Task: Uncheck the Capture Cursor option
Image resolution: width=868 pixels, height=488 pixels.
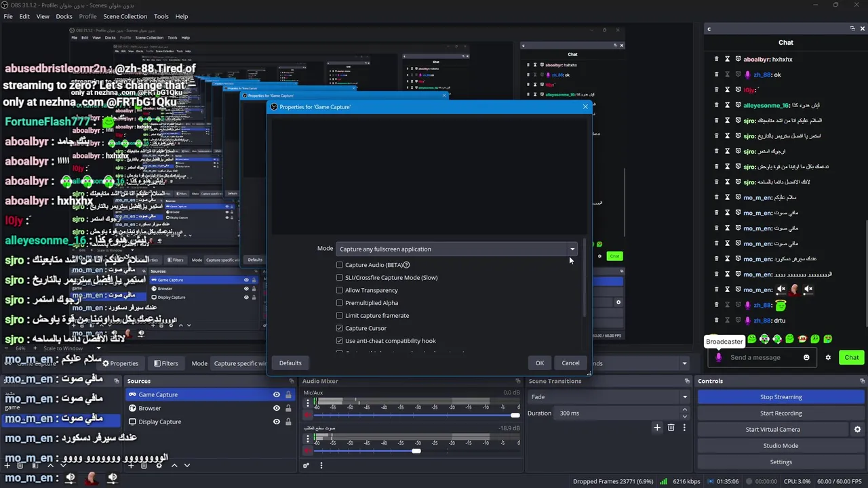Action: (x=340, y=328)
